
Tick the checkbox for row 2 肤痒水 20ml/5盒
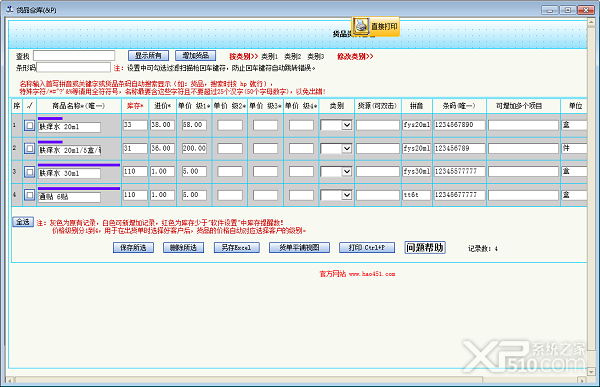tap(29, 149)
